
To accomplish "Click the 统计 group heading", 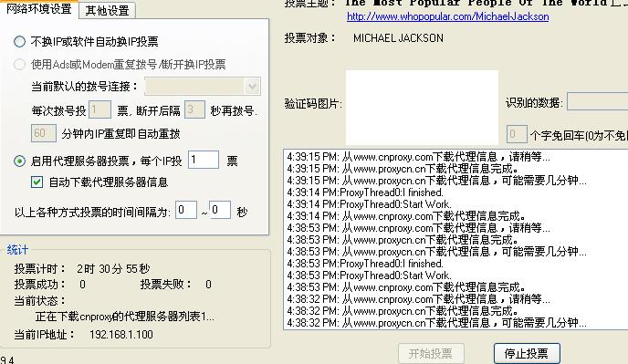I will pyautogui.click(x=17, y=250).
